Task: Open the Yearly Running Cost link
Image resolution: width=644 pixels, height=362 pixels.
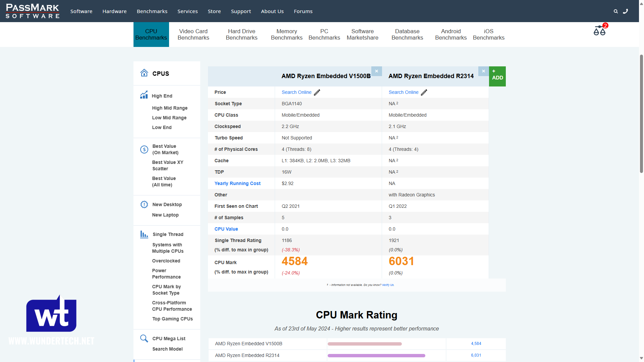Action: click(x=237, y=183)
